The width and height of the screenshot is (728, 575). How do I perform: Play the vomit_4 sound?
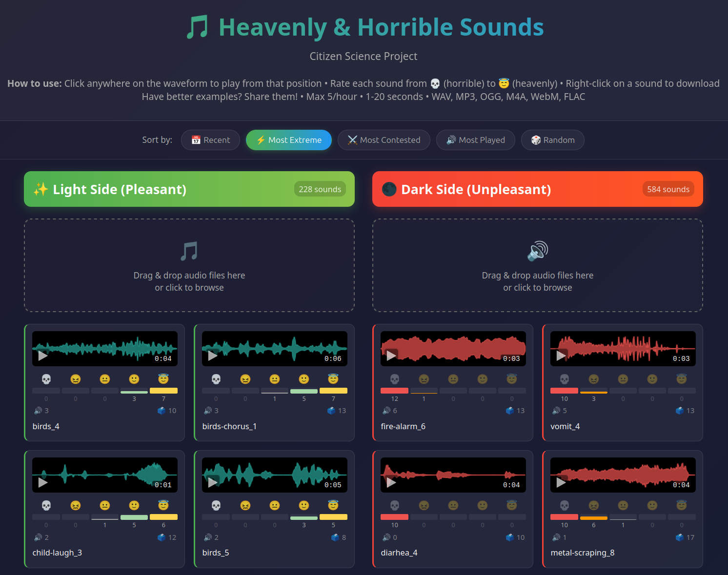pos(561,356)
